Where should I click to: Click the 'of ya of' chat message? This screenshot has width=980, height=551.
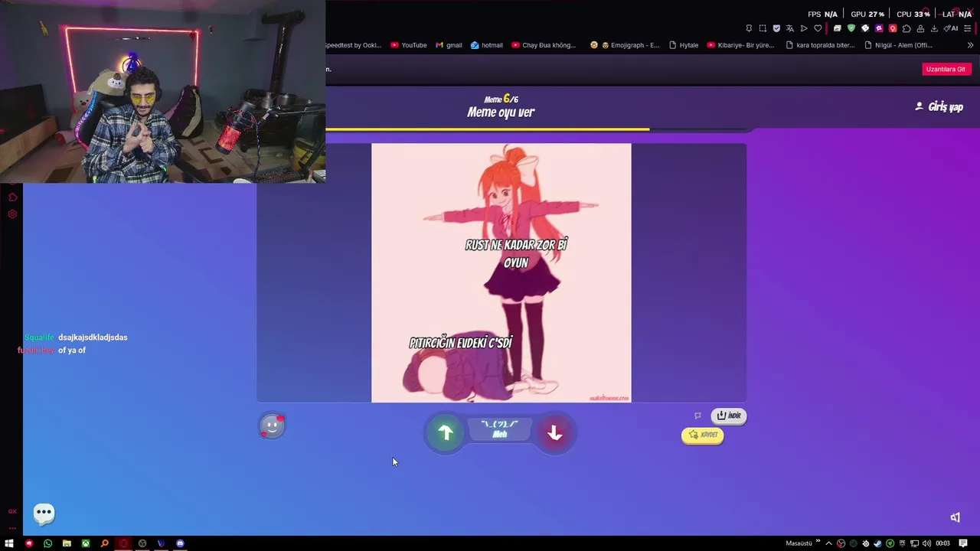coord(51,350)
